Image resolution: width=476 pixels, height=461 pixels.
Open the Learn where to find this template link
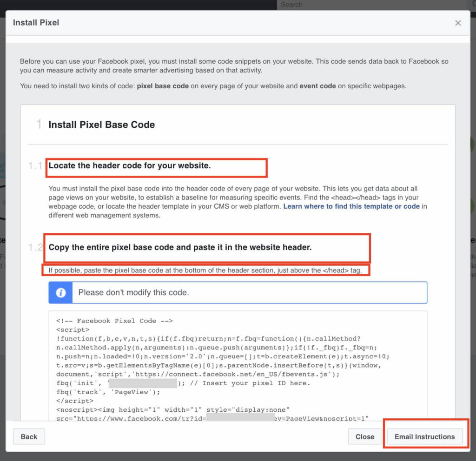(x=351, y=206)
